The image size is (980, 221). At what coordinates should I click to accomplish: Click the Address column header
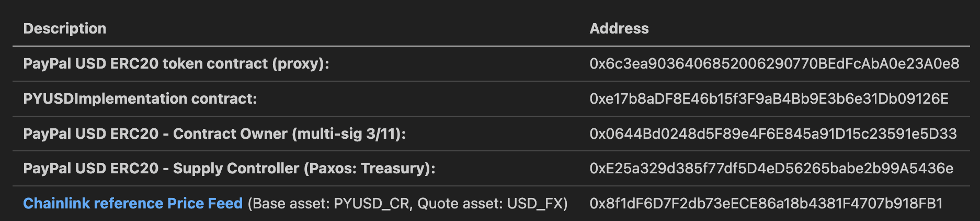619,28
